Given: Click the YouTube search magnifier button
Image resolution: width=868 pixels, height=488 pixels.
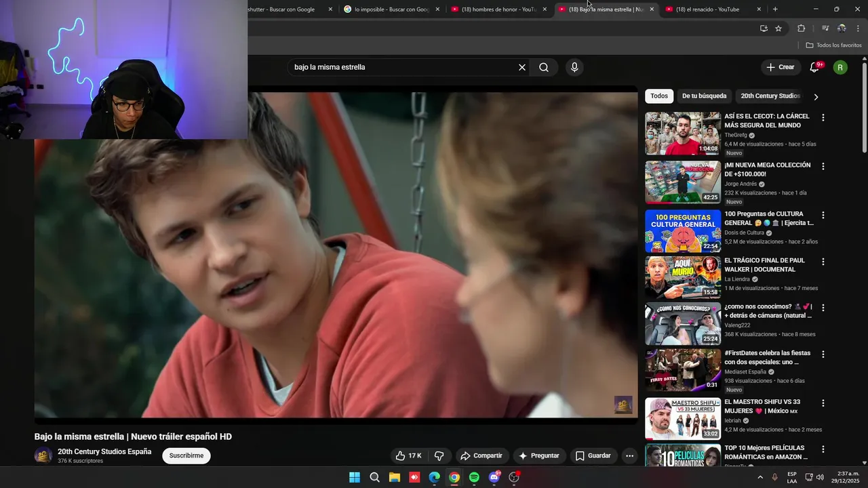Looking at the screenshot, I should click(544, 67).
